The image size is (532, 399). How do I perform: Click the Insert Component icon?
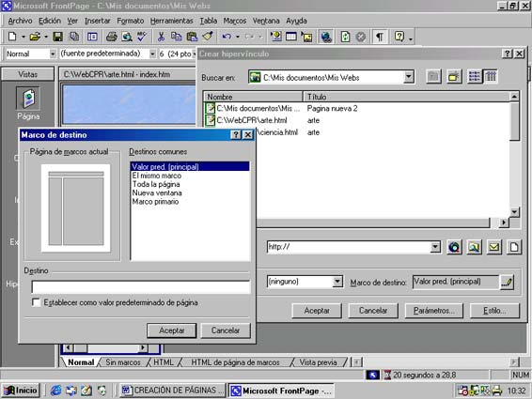pyautogui.click(x=276, y=37)
